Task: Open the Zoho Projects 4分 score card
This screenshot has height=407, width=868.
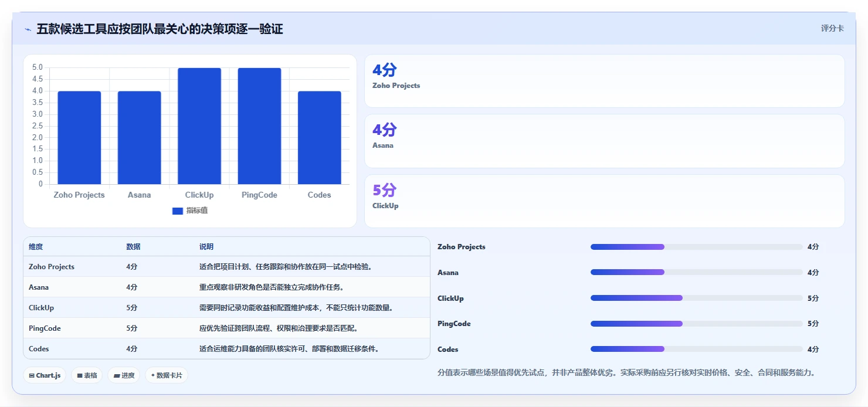Action: [x=604, y=81]
